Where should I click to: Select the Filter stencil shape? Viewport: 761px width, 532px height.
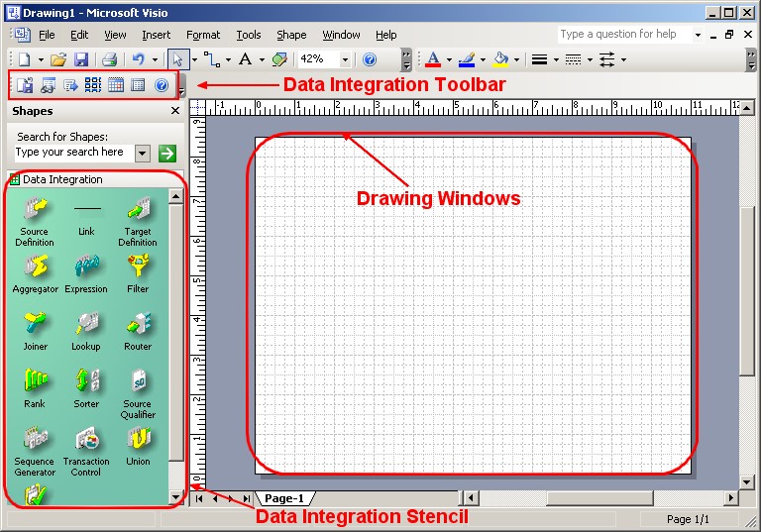(138, 274)
